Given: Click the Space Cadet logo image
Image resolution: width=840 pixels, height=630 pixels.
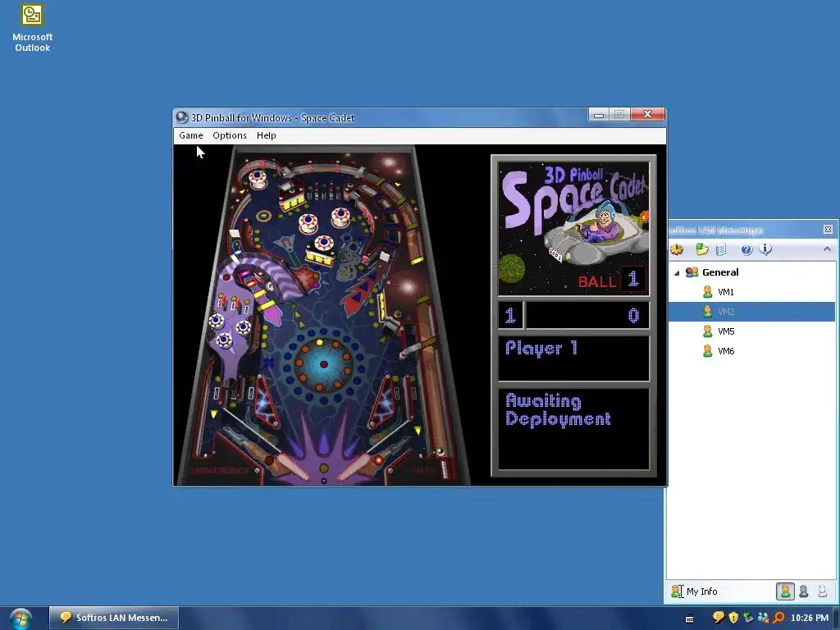Looking at the screenshot, I should [x=573, y=229].
